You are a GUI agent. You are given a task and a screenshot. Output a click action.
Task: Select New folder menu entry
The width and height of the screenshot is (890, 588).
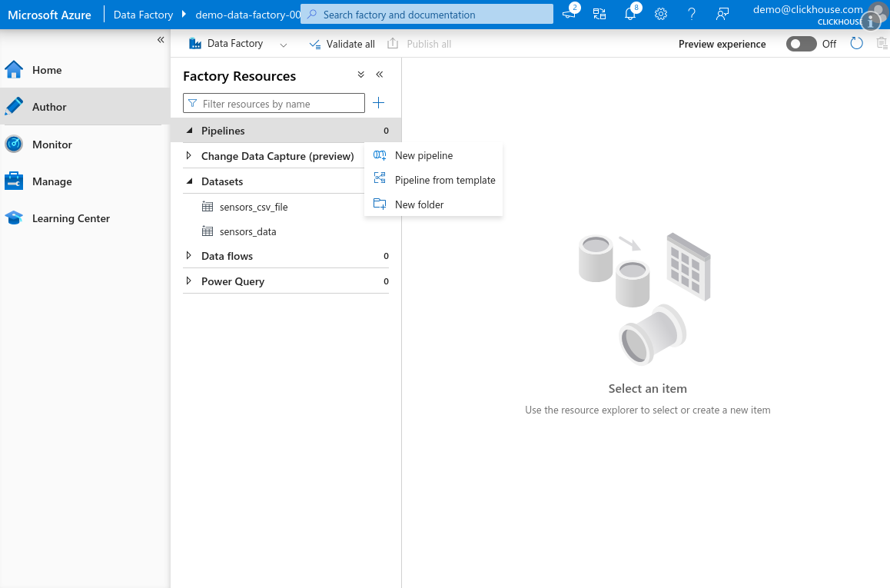pos(419,204)
